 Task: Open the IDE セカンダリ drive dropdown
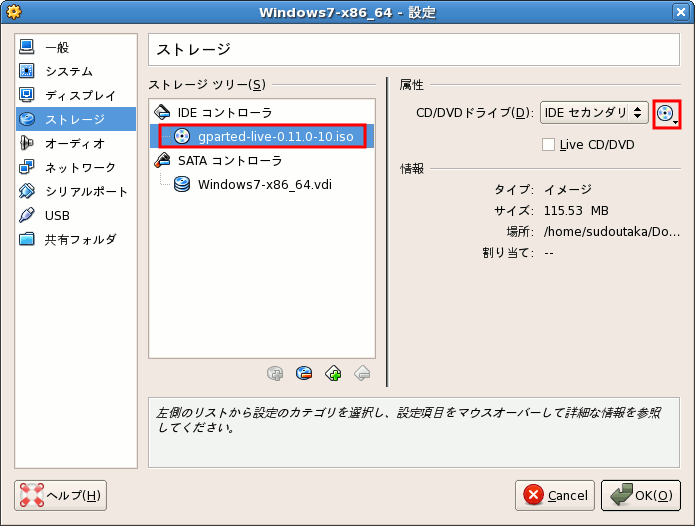[594, 112]
